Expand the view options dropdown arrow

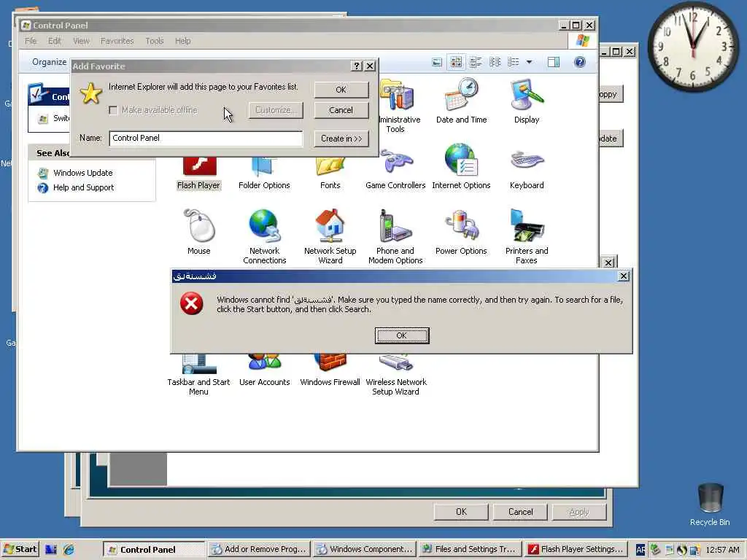pos(529,62)
